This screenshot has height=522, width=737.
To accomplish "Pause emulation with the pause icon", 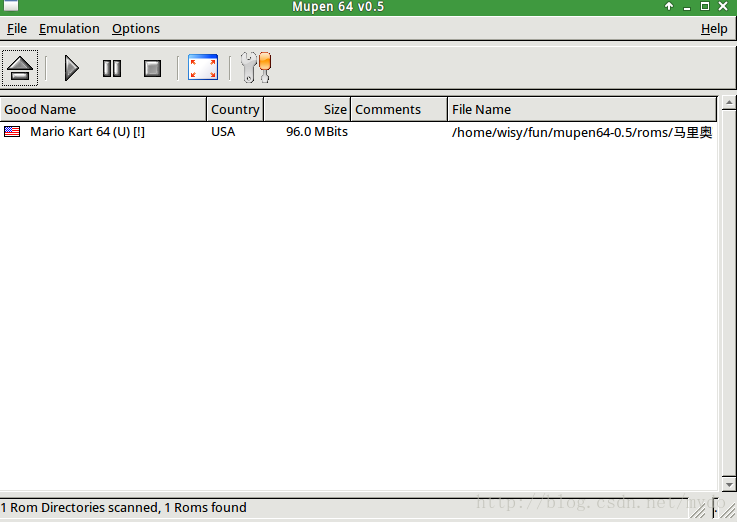I will tap(112, 68).
